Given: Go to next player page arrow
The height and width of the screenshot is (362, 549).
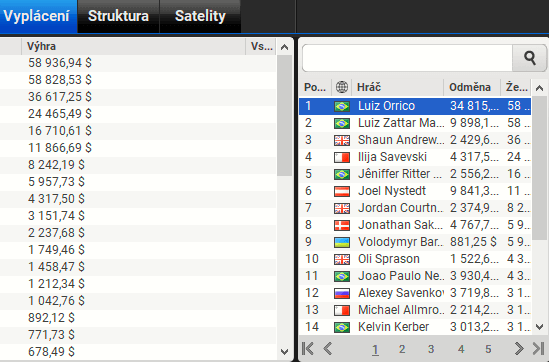Looking at the screenshot, I should click(519, 348).
